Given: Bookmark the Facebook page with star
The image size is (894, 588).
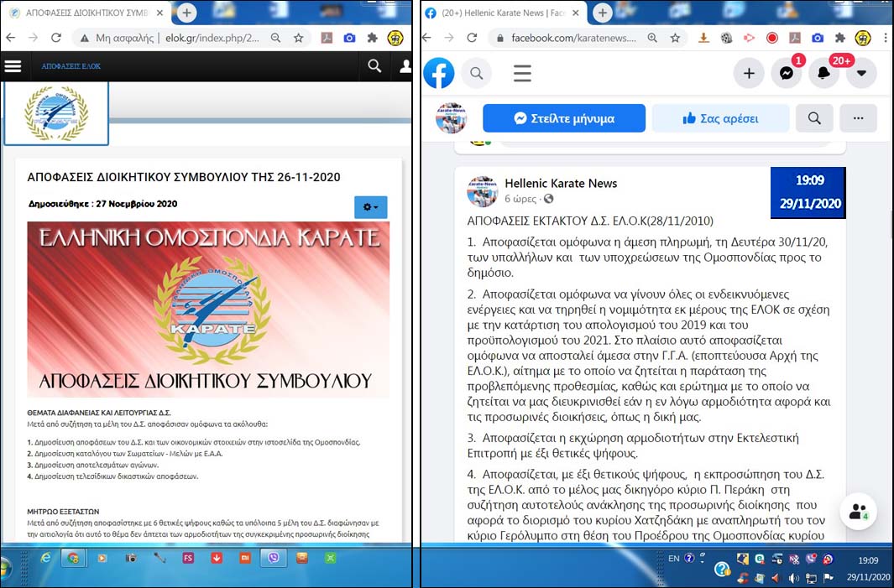Looking at the screenshot, I should [x=675, y=38].
